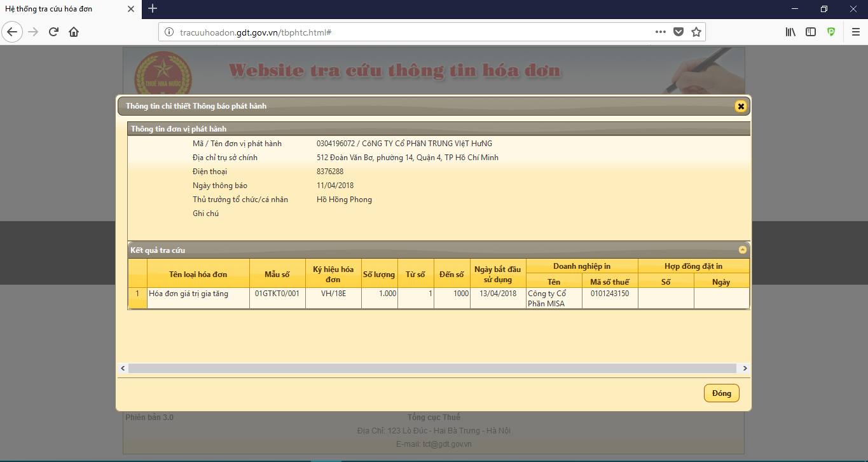This screenshot has width=868, height=462.
Task: Click notification date 11/04/2018
Action: [335, 186]
